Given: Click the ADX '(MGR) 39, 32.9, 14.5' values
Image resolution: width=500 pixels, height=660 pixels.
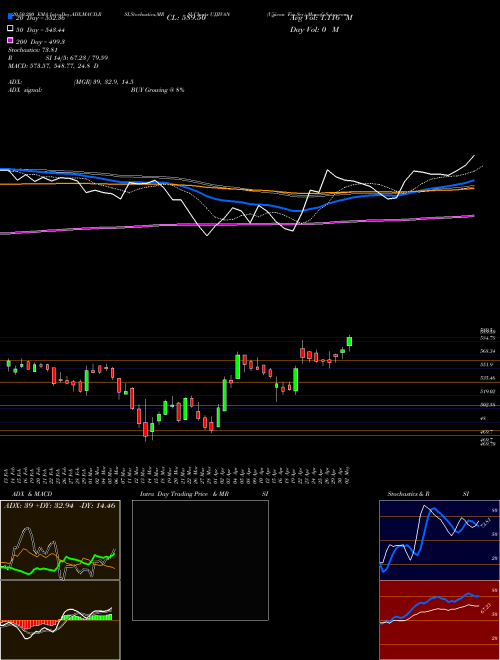Looking at the screenshot, I should pos(104,82).
